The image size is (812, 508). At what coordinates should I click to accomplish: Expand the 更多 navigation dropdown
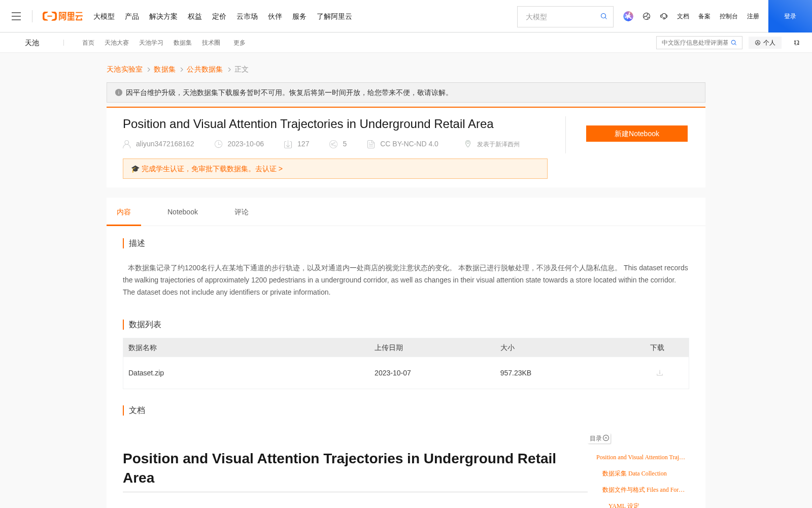(x=240, y=43)
